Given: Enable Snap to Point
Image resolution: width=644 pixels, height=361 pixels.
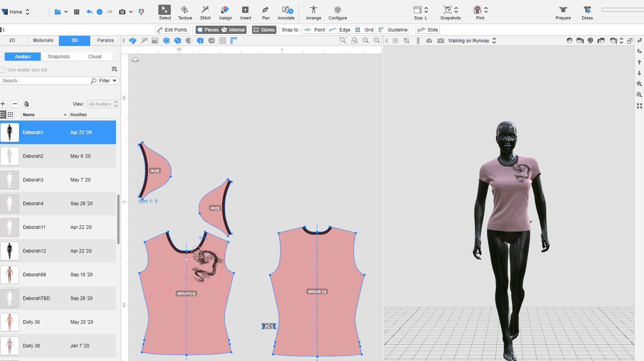Looking at the screenshot, I should pos(314,30).
